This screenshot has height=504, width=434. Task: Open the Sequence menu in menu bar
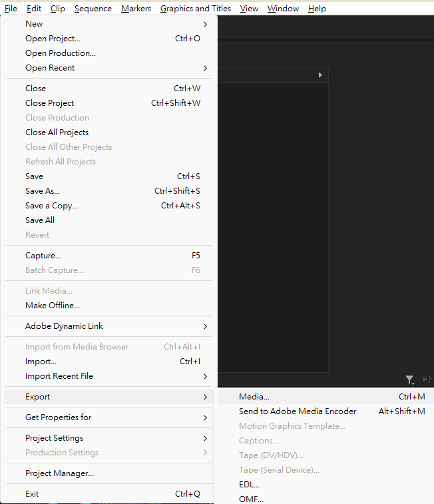click(93, 9)
